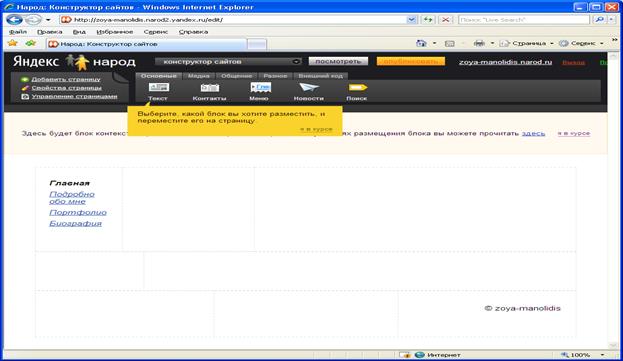This screenshot has width=623, height=361.
Task: Click the Home page toolbar icon
Action: point(421,43)
